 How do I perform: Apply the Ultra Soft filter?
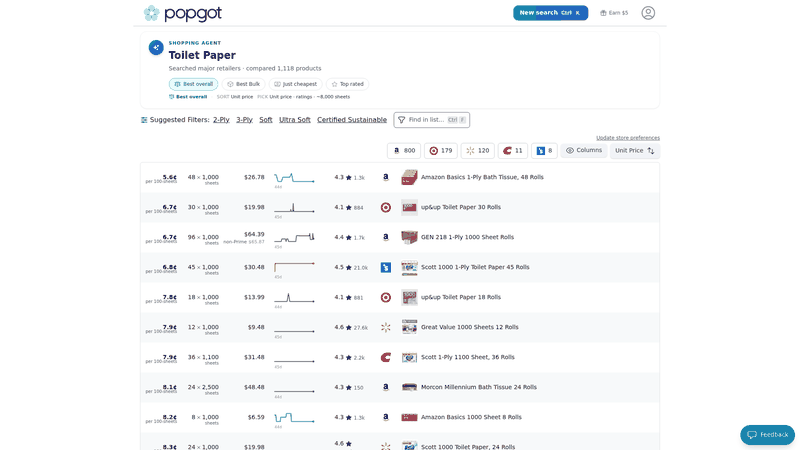pyautogui.click(x=295, y=120)
